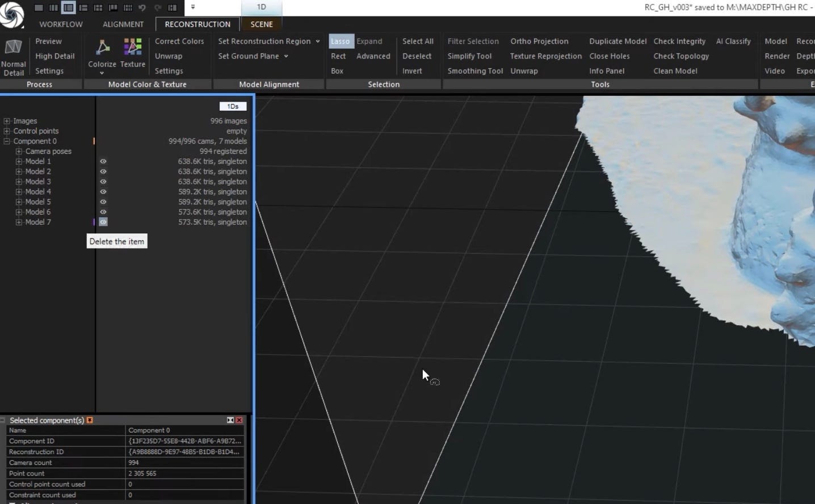This screenshot has height=504, width=815.
Task: Open the WORKFLOW ribbon tab
Action: 61,24
